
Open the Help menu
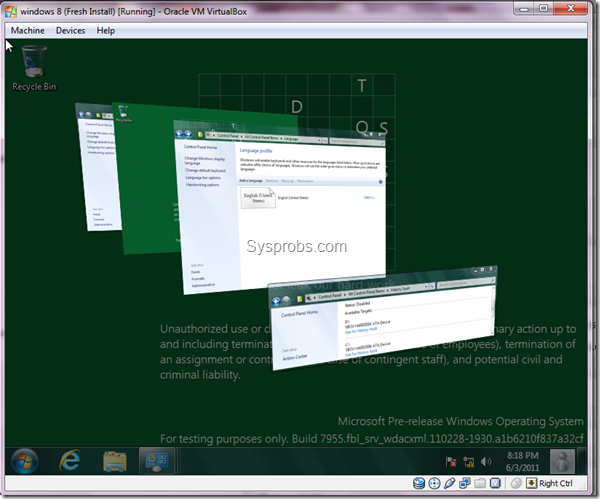(106, 31)
